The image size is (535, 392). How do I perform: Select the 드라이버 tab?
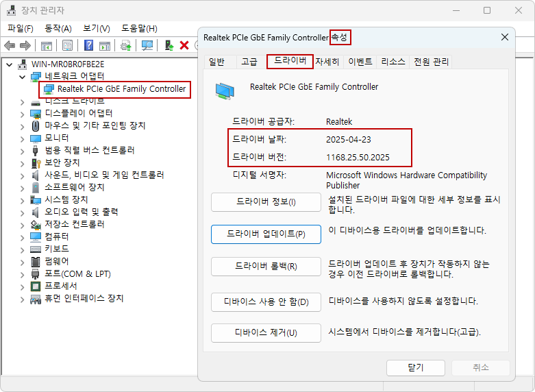point(290,62)
